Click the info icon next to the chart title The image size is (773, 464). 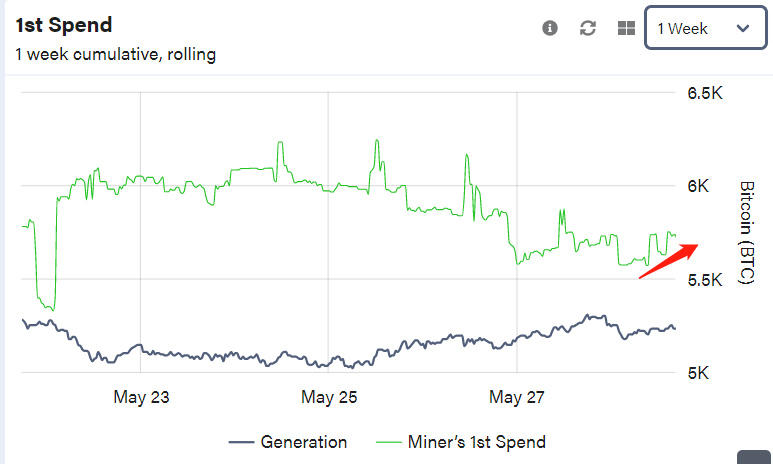tap(549, 28)
